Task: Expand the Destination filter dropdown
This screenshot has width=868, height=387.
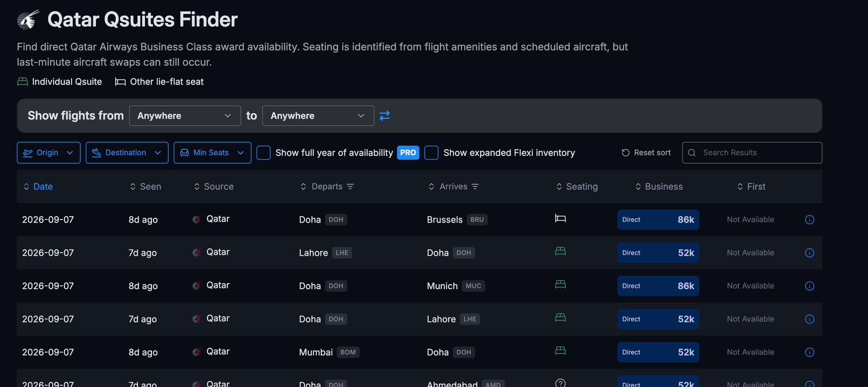Action: (127, 153)
